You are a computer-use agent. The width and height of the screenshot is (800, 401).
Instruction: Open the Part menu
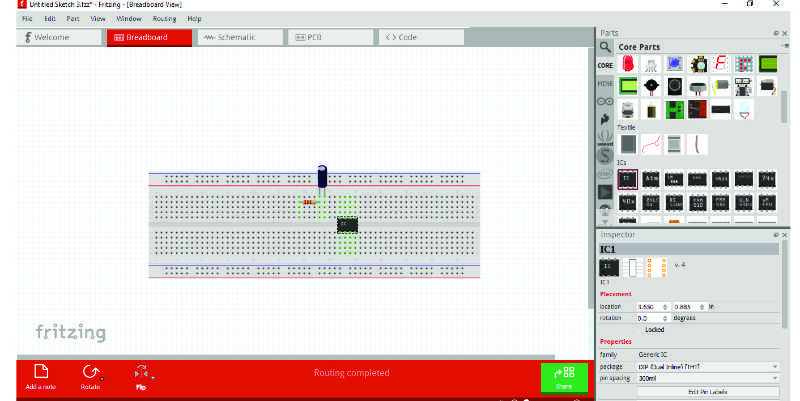73,19
